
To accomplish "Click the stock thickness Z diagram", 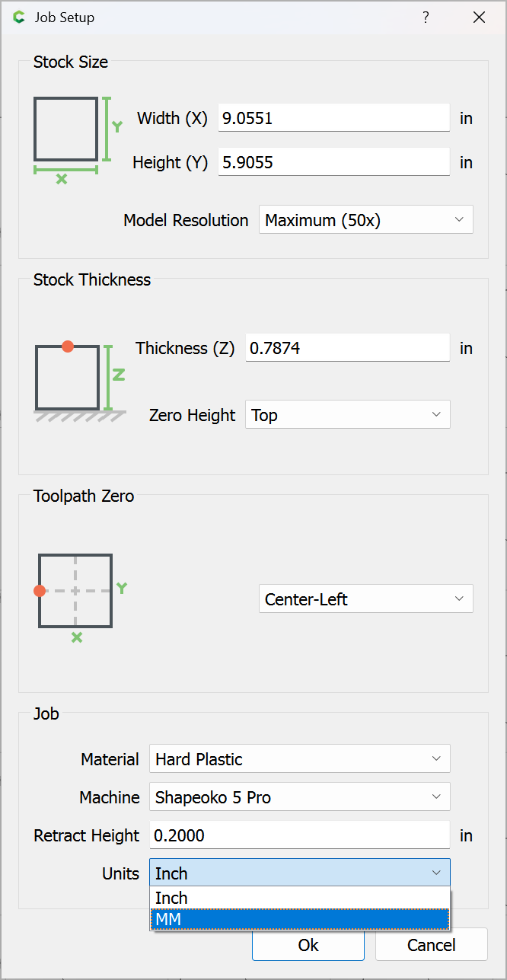I will [x=79, y=379].
